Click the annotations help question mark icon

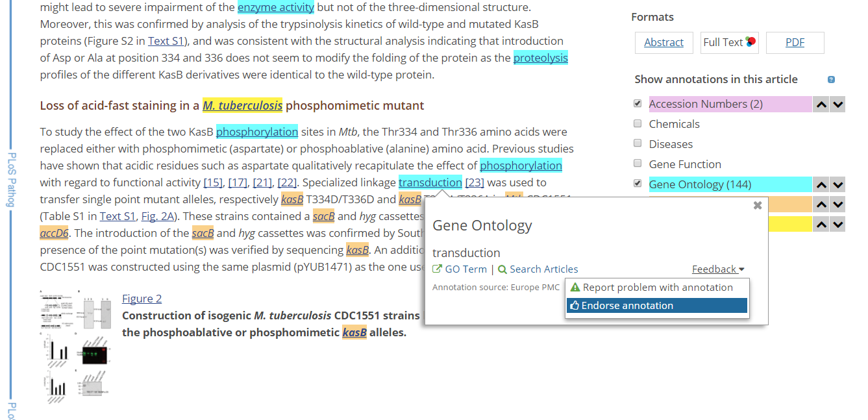(831, 80)
